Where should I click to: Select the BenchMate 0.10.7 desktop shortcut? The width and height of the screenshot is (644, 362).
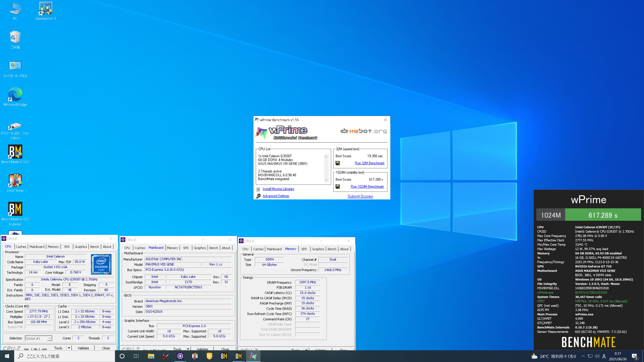coord(15,154)
